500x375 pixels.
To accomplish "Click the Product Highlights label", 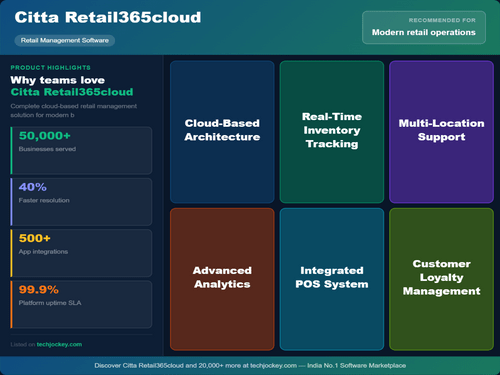I will click(x=50, y=68).
